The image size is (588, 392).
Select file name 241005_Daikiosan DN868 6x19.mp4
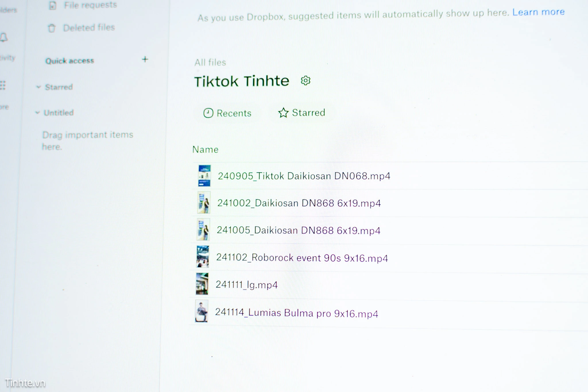pyautogui.click(x=298, y=230)
